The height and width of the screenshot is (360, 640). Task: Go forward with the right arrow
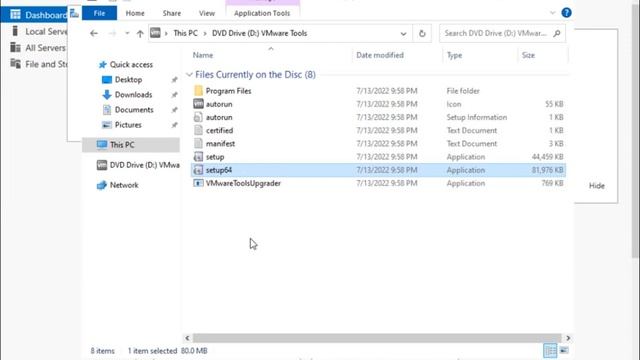pyautogui.click(x=112, y=33)
